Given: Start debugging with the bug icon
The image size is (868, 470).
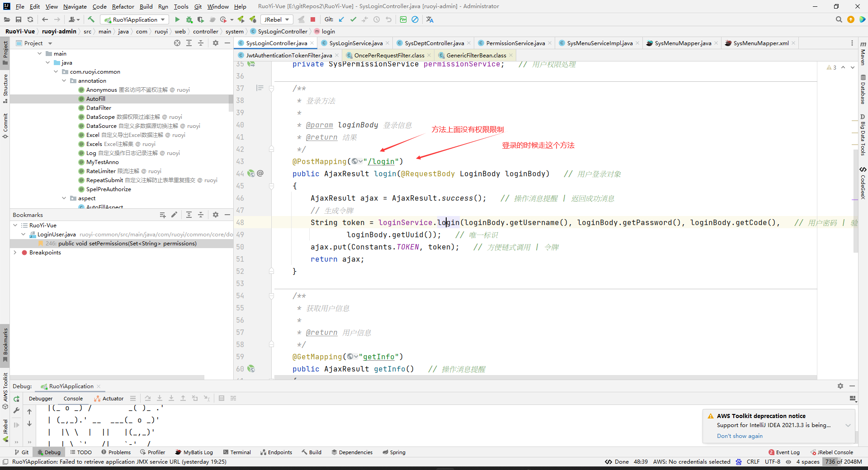Looking at the screenshot, I should (x=189, y=19).
